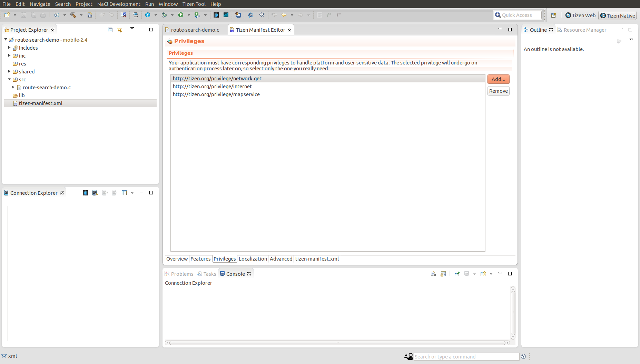640x364 pixels.
Task: Toggle Scroll Lock in the Console panel
Action: pyautogui.click(x=443, y=274)
